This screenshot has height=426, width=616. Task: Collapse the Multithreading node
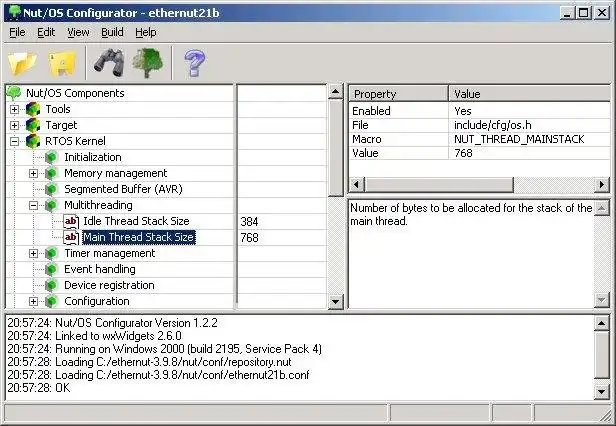pyautogui.click(x=33, y=205)
